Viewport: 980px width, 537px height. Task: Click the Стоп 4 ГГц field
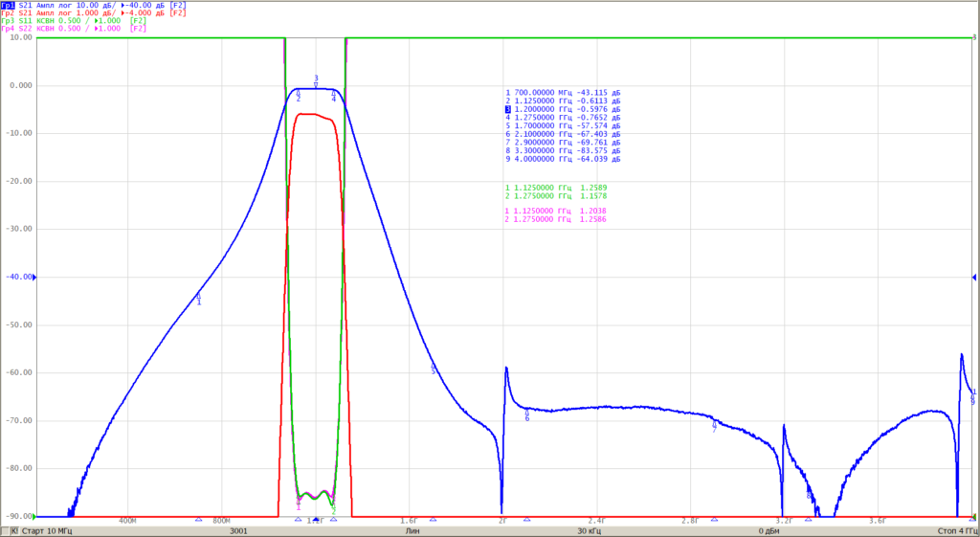pyautogui.click(x=956, y=531)
